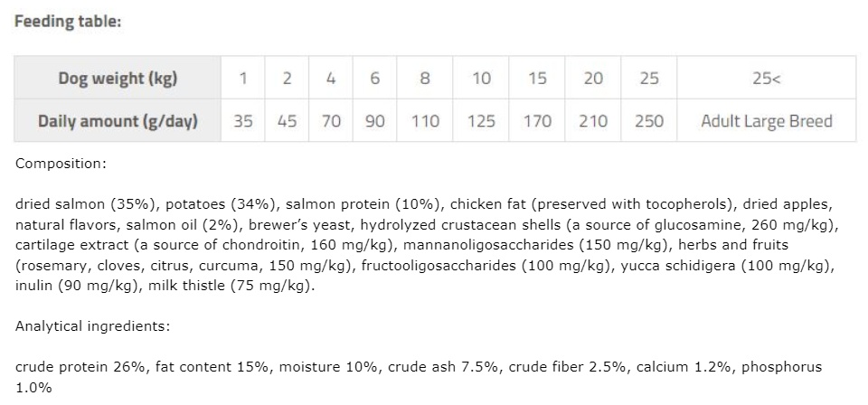Click the 45 g/day daily amount cell
868x405 pixels.
tap(287, 120)
